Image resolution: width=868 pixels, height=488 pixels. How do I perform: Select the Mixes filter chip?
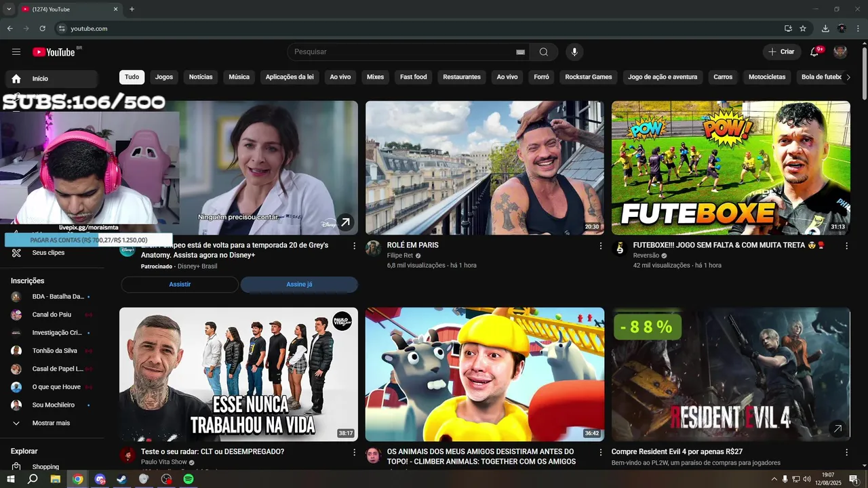click(x=375, y=77)
